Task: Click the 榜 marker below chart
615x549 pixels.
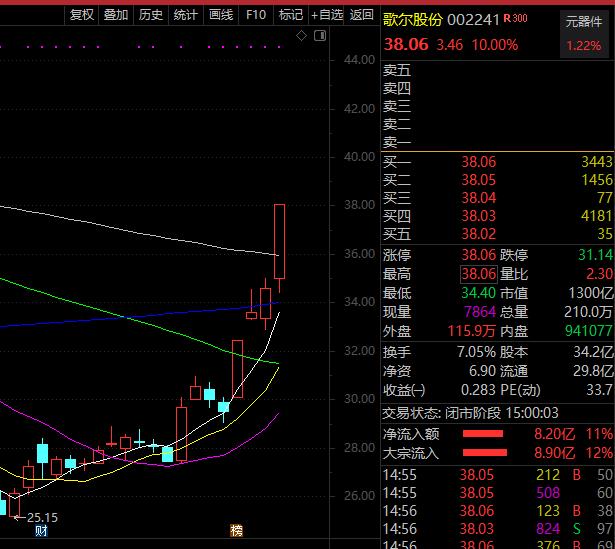Action: (x=236, y=530)
